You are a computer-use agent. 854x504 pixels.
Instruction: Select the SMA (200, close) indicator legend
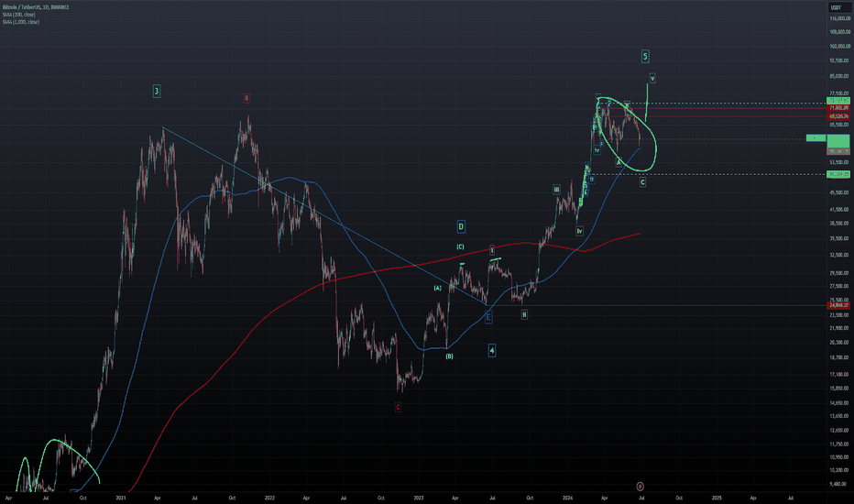coord(18,15)
